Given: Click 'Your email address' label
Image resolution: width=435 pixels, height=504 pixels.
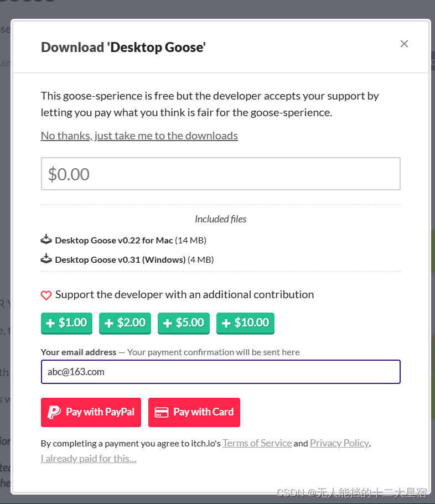Looking at the screenshot, I should click(79, 352).
